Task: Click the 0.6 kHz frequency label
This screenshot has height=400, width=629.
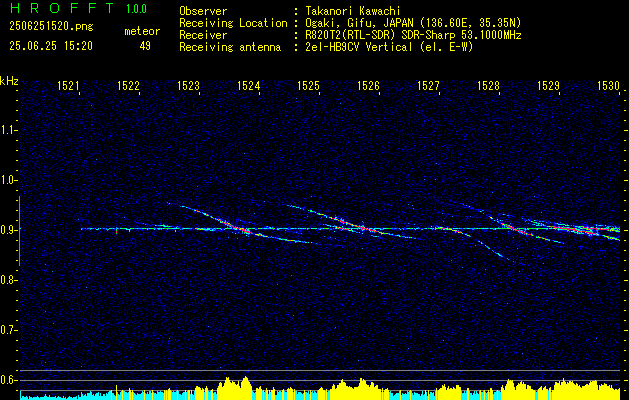Action: [x=7, y=380]
